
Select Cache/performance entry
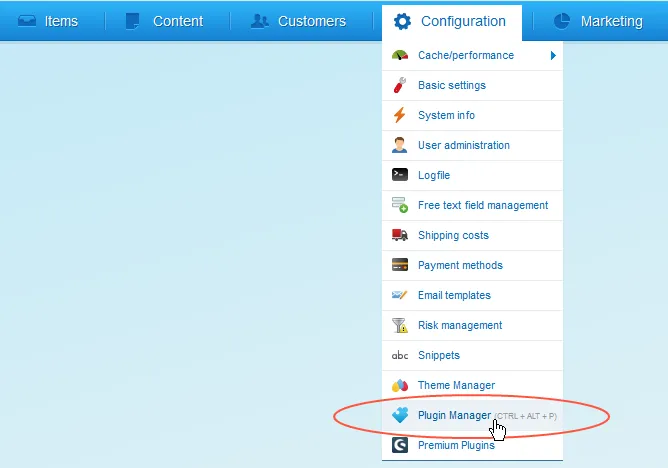[x=472, y=55]
